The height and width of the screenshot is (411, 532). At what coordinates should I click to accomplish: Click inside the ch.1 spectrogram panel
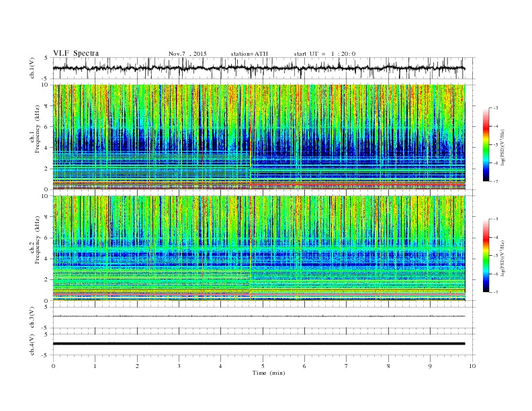259,137
